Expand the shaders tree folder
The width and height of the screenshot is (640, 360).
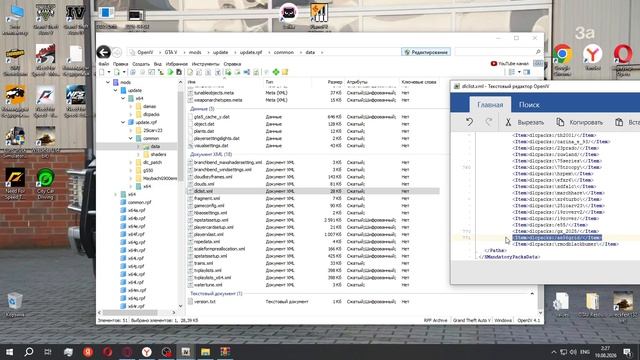138,154
